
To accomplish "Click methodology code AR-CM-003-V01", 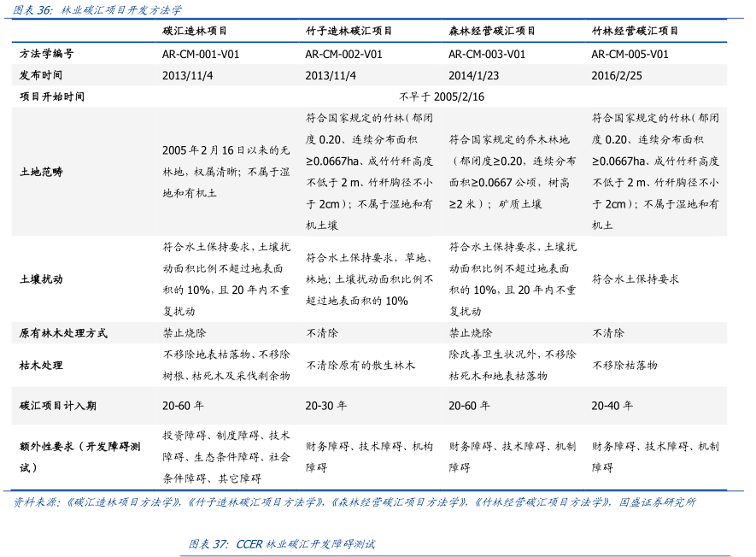I will click(487, 54).
